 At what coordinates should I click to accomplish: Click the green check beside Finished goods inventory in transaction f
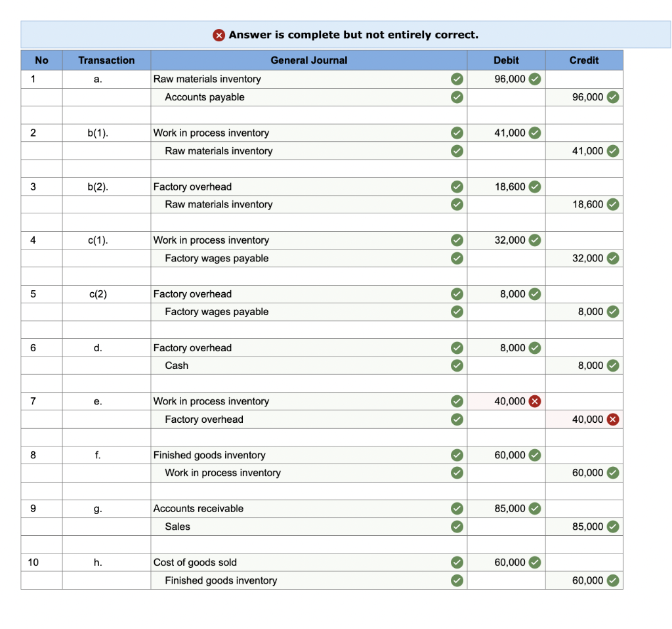[x=457, y=455]
